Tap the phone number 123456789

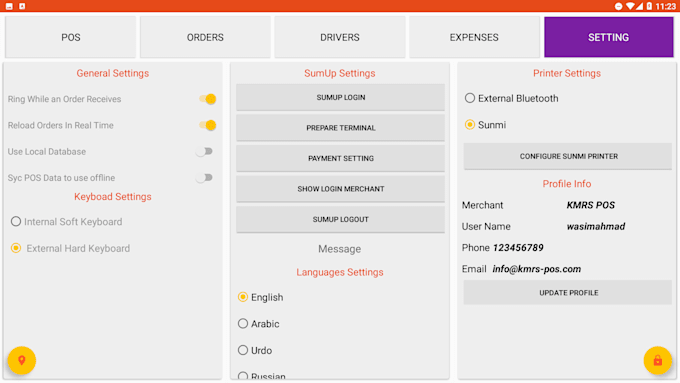(518, 248)
